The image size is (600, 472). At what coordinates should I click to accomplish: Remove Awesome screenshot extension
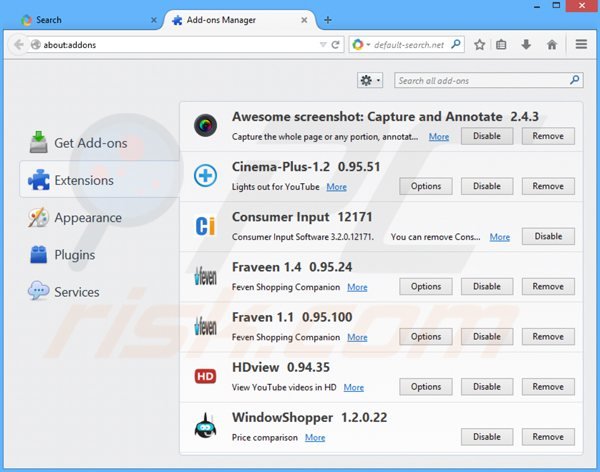[548, 136]
